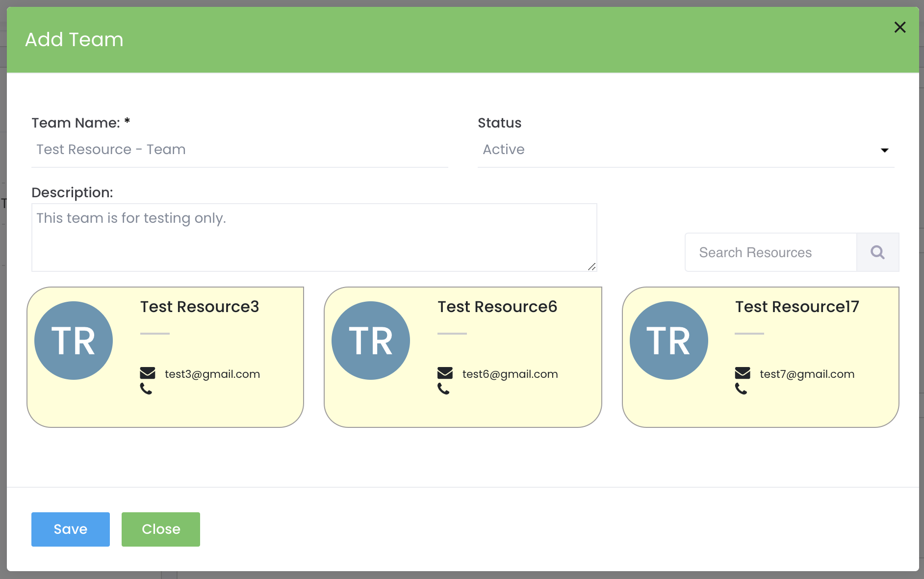Screen dimensions: 924x579
Task: Click the TR avatar of Test Resource6
Action: (x=371, y=341)
